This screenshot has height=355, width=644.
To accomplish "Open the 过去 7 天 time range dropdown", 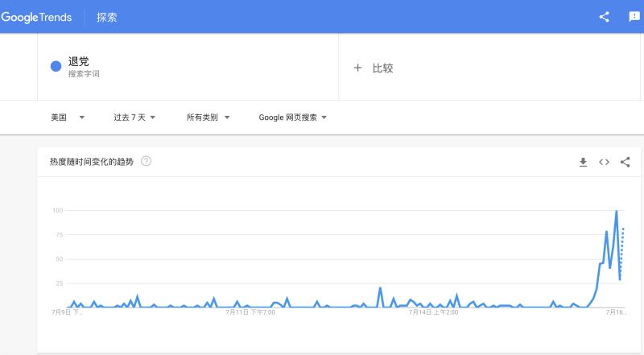I will [134, 118].
